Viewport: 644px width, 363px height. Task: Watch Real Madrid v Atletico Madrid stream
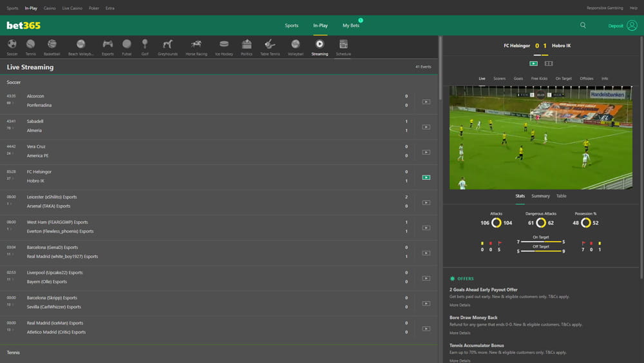426,328
